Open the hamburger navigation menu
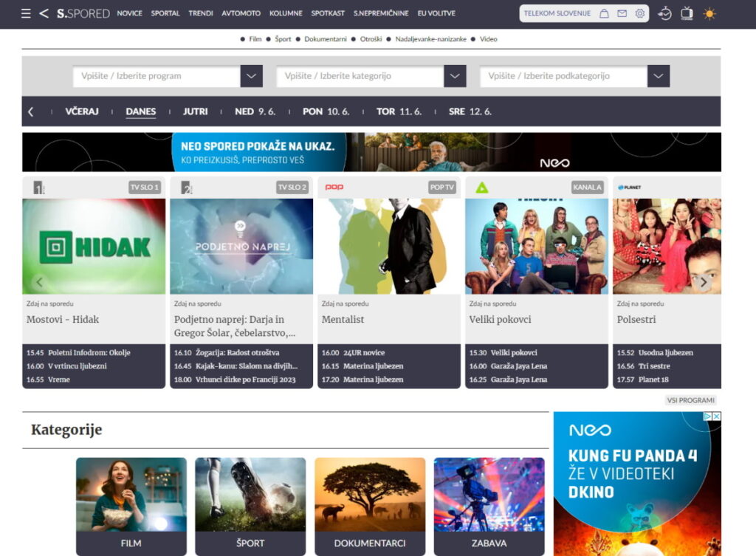756x556 pixels. pos(25,13)
